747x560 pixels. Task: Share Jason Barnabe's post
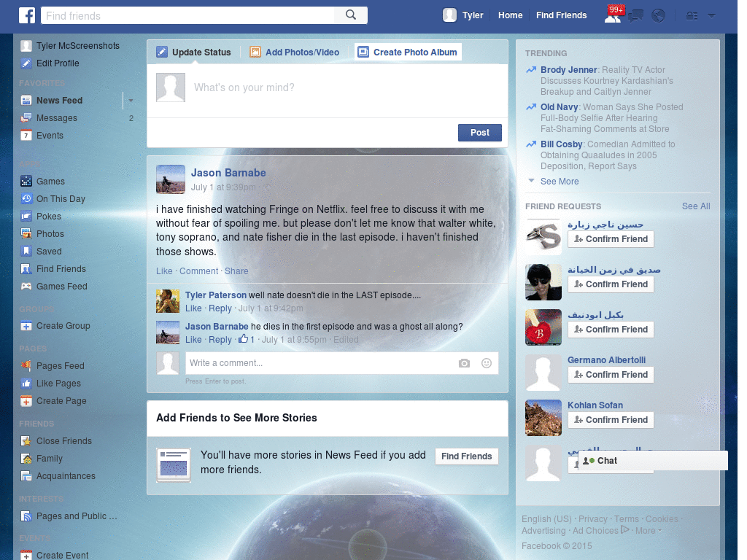(236, 271)
